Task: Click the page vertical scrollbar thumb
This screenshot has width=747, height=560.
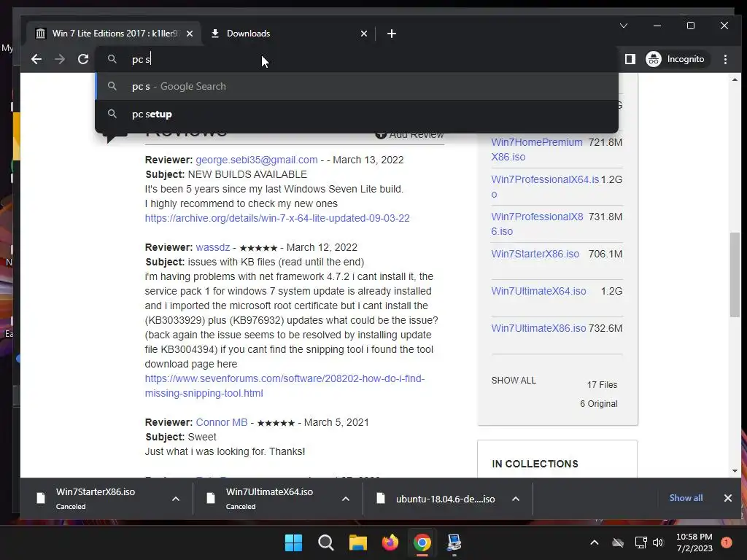Action: (x=735, y=274)
